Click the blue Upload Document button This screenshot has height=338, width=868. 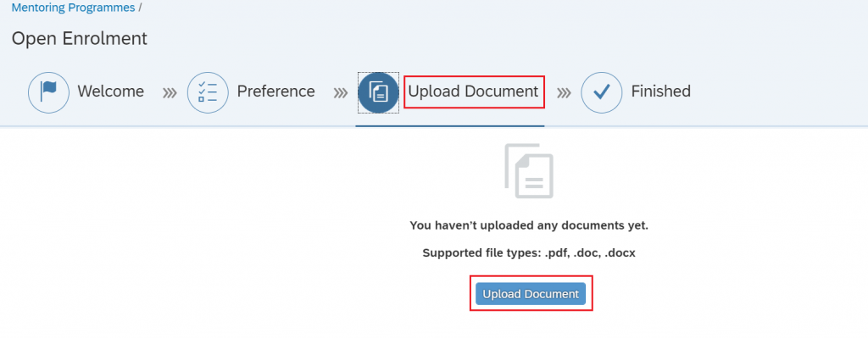(531, 294)
